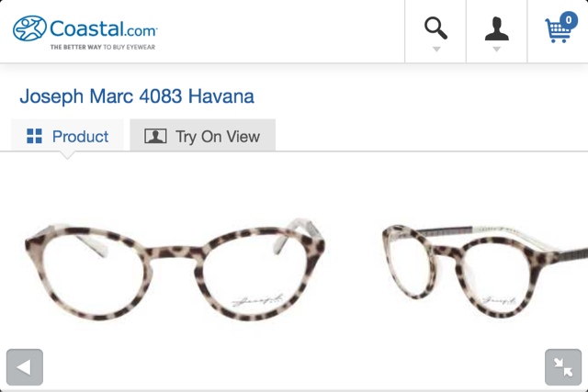Expand the dropdown arrow under search
The width and height of the screenshot is (588, 392).
tap(436, 49)
